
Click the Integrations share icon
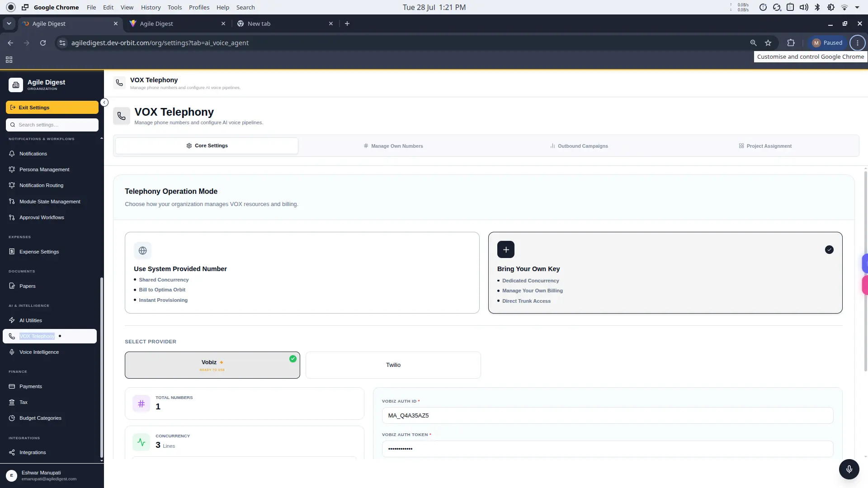click(x=12, y=452)
